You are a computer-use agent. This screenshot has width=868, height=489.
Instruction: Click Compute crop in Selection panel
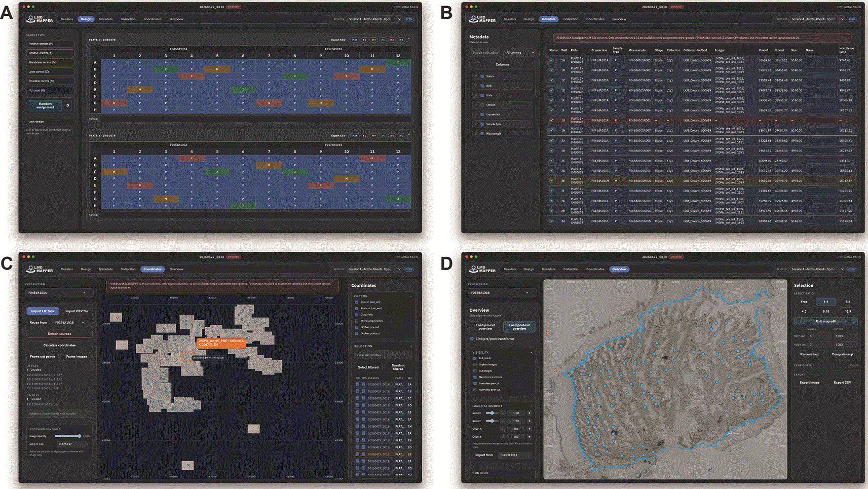click(x=842, y=354)
